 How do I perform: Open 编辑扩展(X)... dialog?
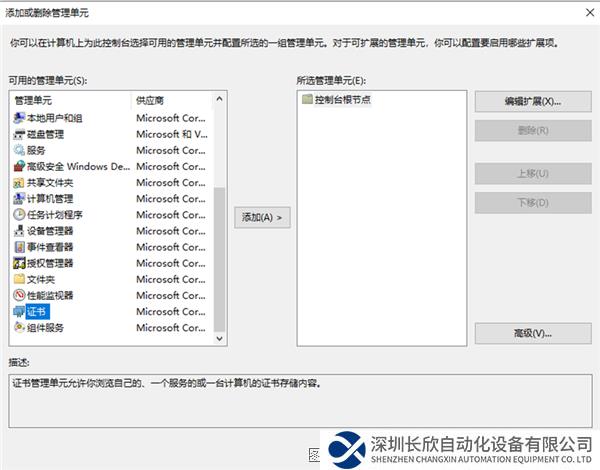click(x=532, y=102)
